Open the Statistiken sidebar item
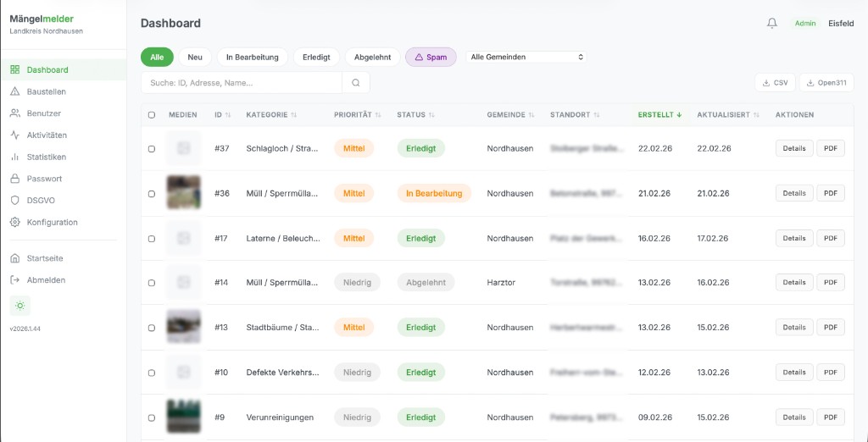The height and width of the screenshot is (442, 868). click(x=46, y=157)
